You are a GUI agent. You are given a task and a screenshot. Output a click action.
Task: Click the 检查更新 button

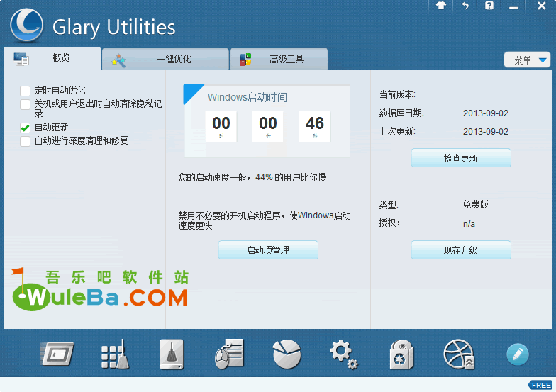pyautogui.click(x=461, y=158)
